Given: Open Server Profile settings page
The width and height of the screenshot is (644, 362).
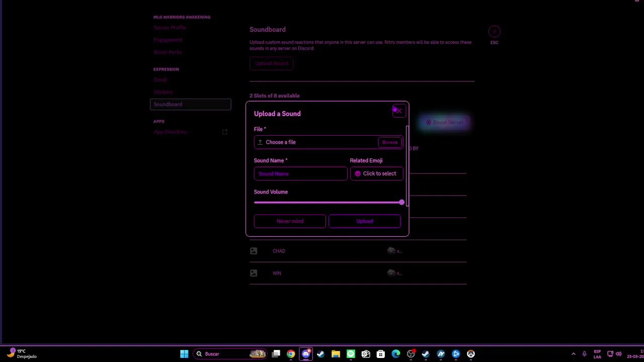Looking at the screenshot, I should coord(170,28).
